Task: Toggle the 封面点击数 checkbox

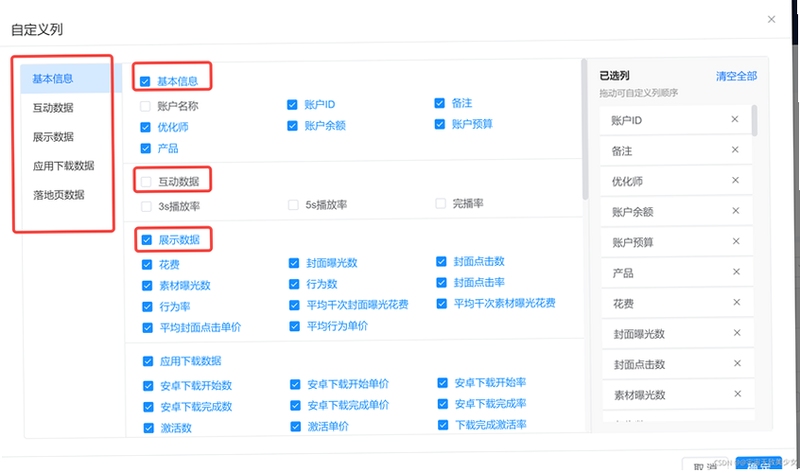Action: pyautogui.click(x=441, y=262)
